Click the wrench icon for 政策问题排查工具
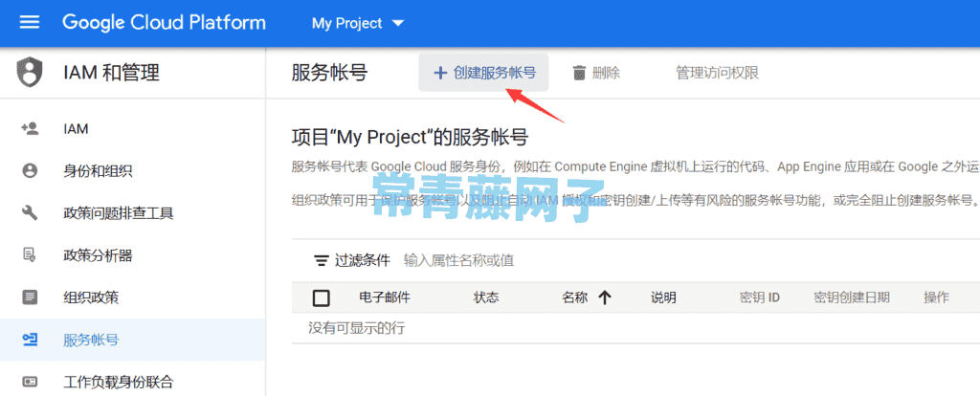Screen dimensions: 980x396 click(x=30, y=213)
